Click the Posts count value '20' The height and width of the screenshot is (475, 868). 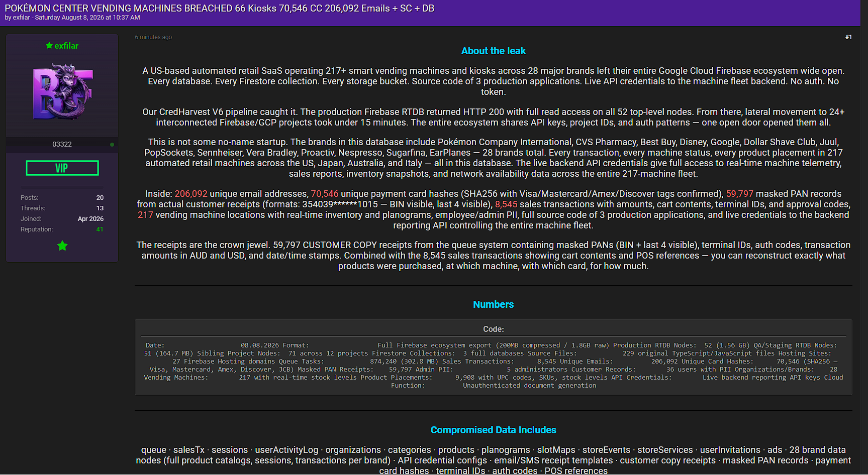coord(100,198)
